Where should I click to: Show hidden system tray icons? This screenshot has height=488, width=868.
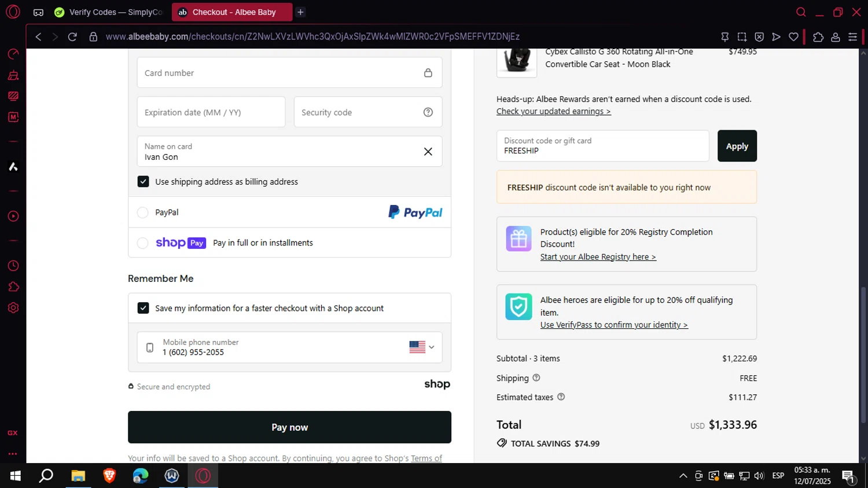[683, 476]
